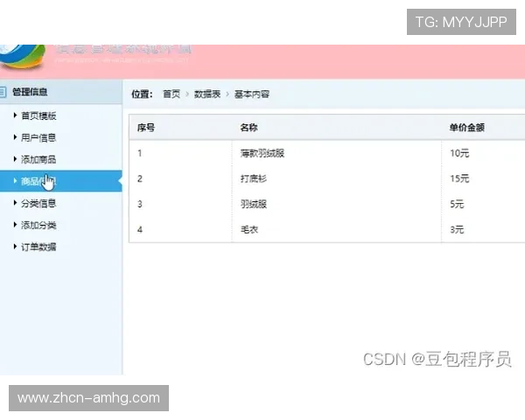Click the arrow beside 首页模板

pos(15,115)
